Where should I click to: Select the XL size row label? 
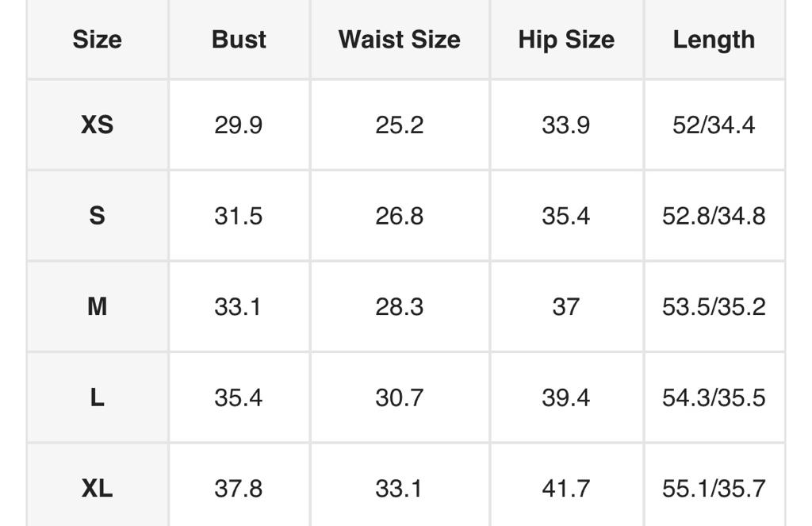(x=97, y=488)
